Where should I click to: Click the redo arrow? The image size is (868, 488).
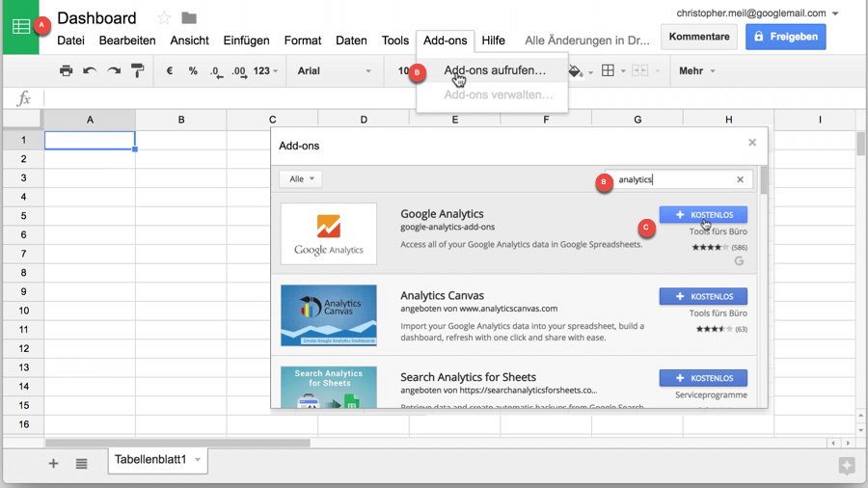click(x=114, y=70)
